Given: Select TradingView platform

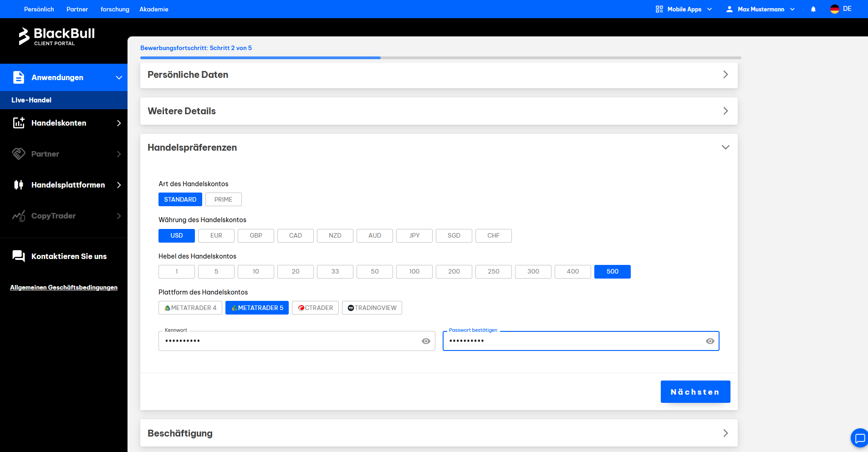Looking at the screenshot, I should click(372, 308).
